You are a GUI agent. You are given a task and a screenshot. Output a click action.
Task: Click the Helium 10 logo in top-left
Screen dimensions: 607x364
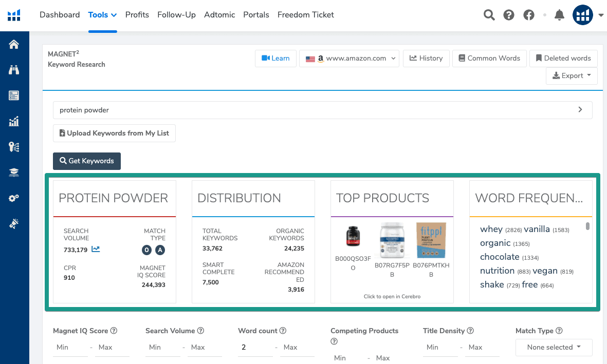pos(14,15)
